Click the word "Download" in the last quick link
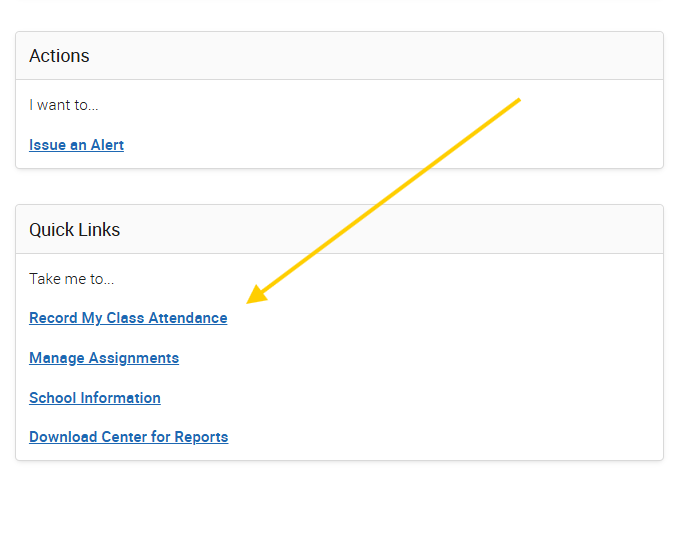This screenshot has width=689, height=536. click(x=63, y=437)
